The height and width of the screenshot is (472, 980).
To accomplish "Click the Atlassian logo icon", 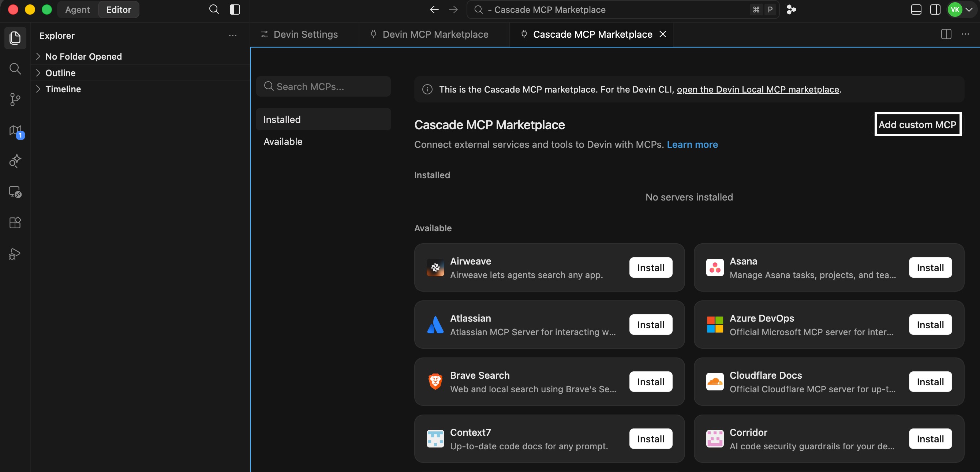I will coord(435,325).
